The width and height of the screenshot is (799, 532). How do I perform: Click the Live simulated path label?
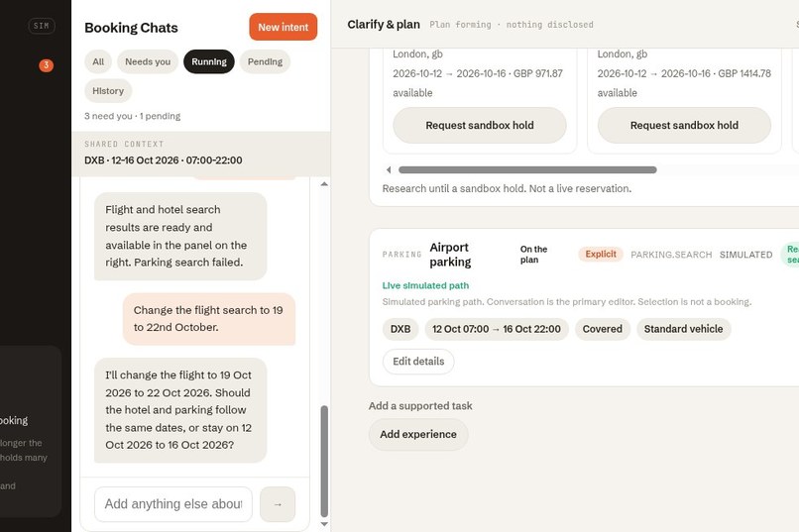click(425, 285)
